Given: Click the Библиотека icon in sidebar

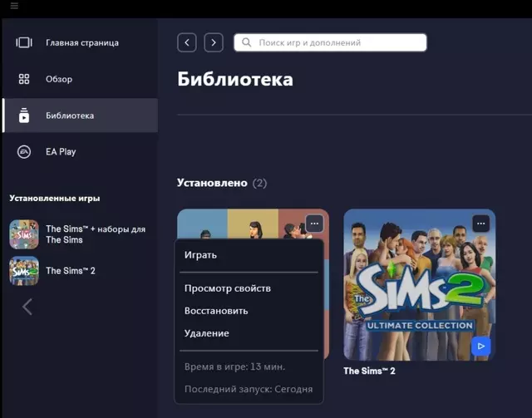Looking at the screenshot, I should point(24,116).
